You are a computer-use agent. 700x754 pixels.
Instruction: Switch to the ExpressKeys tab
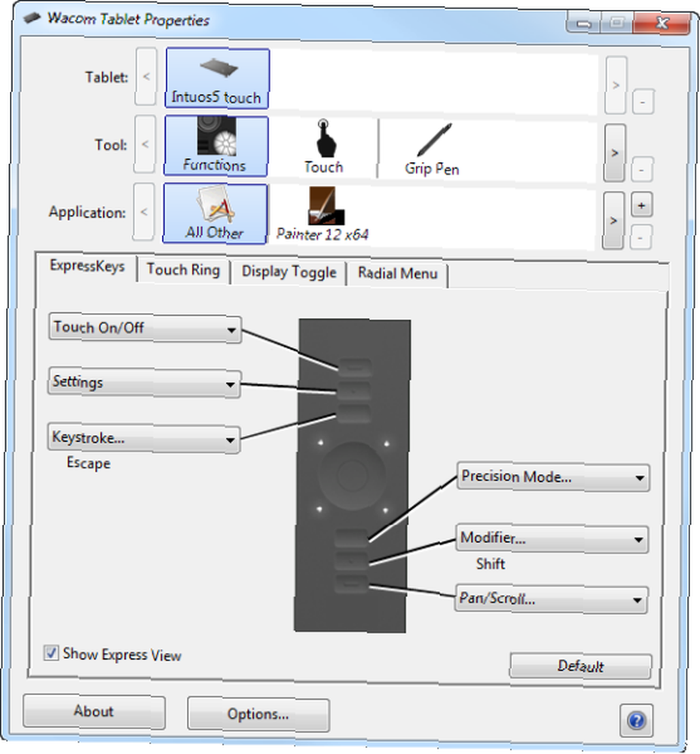[87, 266]
